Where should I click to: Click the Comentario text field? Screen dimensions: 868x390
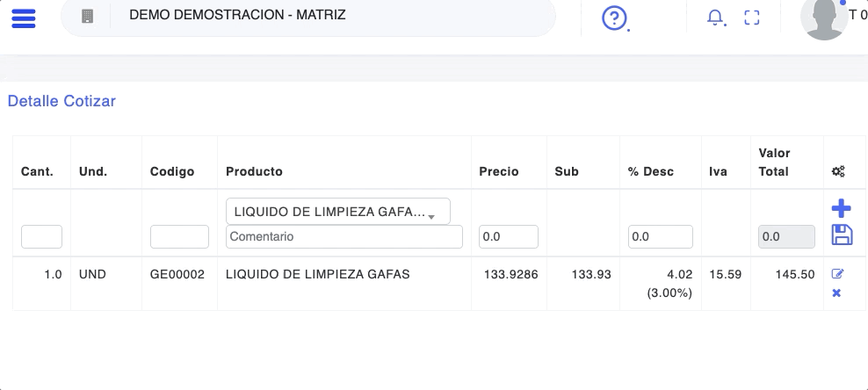(344, 236)
